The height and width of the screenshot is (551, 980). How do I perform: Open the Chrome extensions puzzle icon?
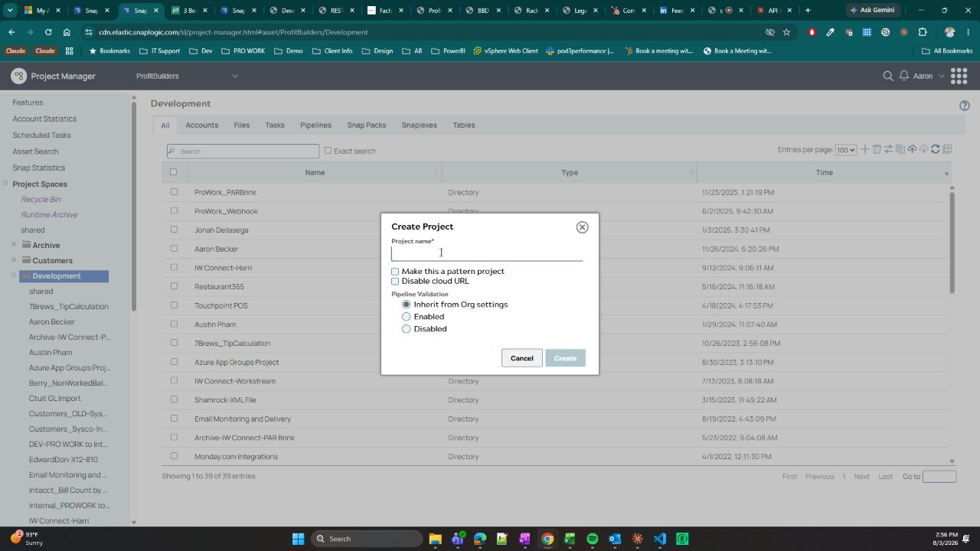pyautogui.click(x=923, y=32)
